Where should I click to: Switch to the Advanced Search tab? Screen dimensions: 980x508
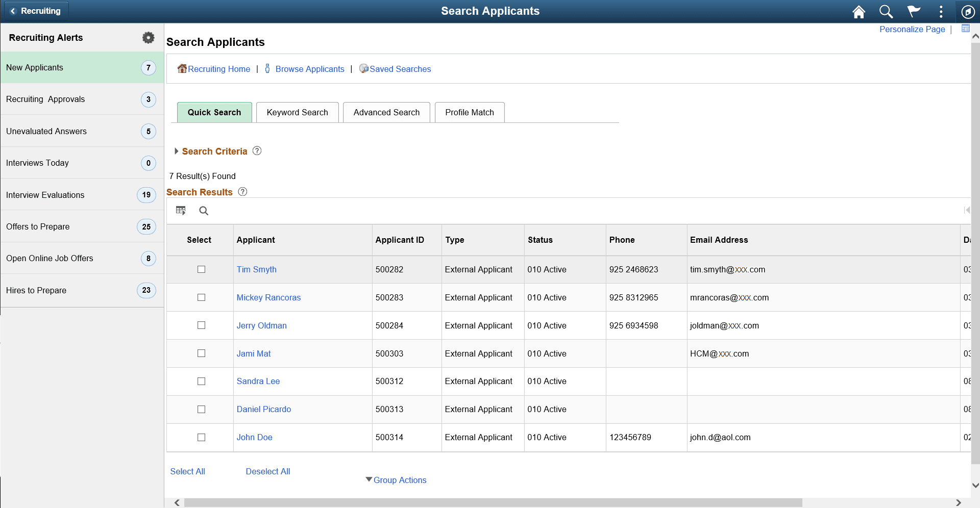coord(386,112)
